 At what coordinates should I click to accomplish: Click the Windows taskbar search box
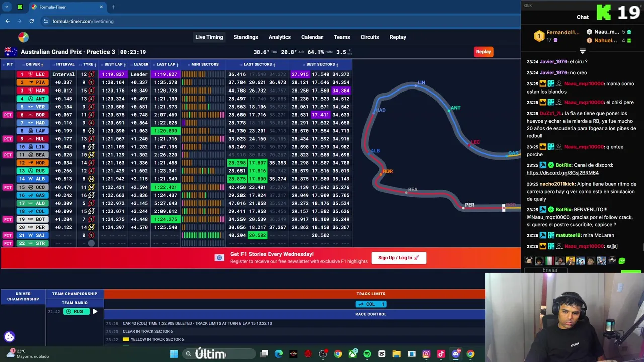218,354
